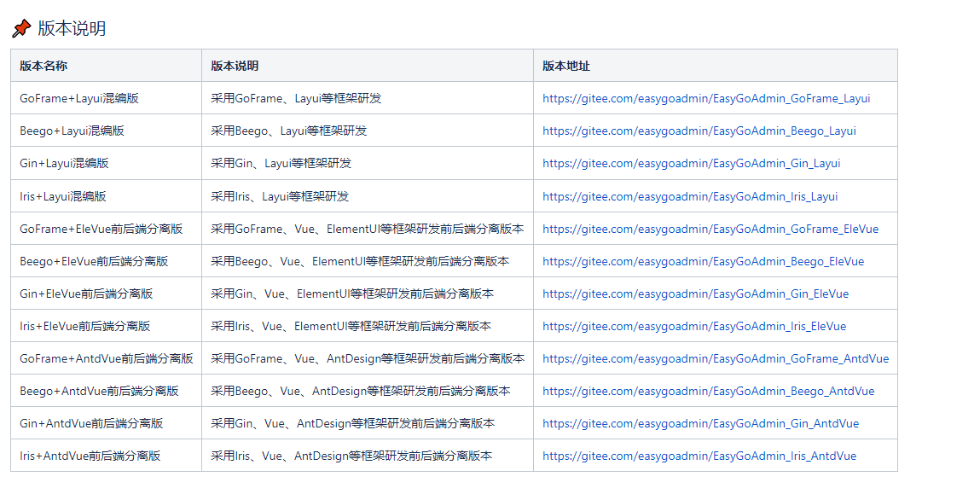Open the EasyGoAdmin_GoFrame_EleVue gitee link

[x=710, y=229]
